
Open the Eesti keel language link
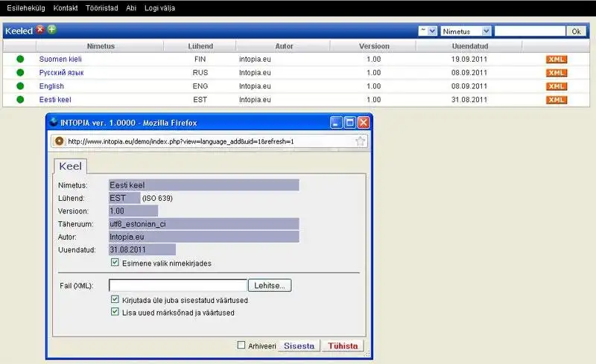(x=55, y=100)
